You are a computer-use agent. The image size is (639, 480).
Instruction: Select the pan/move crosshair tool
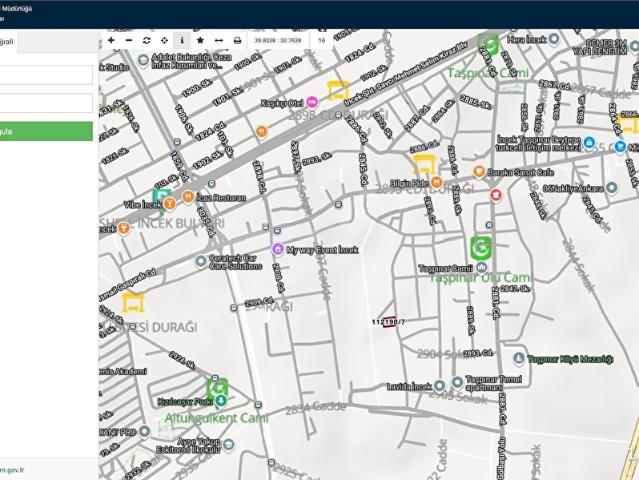[164, 40]
